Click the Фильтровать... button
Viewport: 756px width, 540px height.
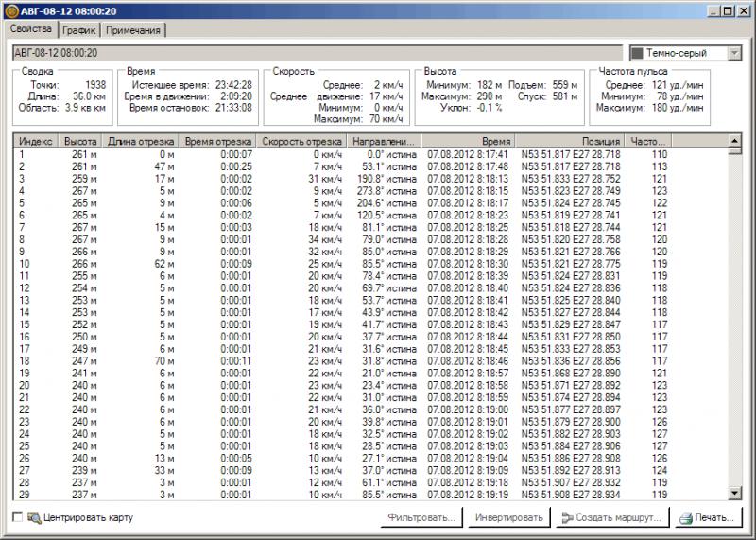[421, 518]
